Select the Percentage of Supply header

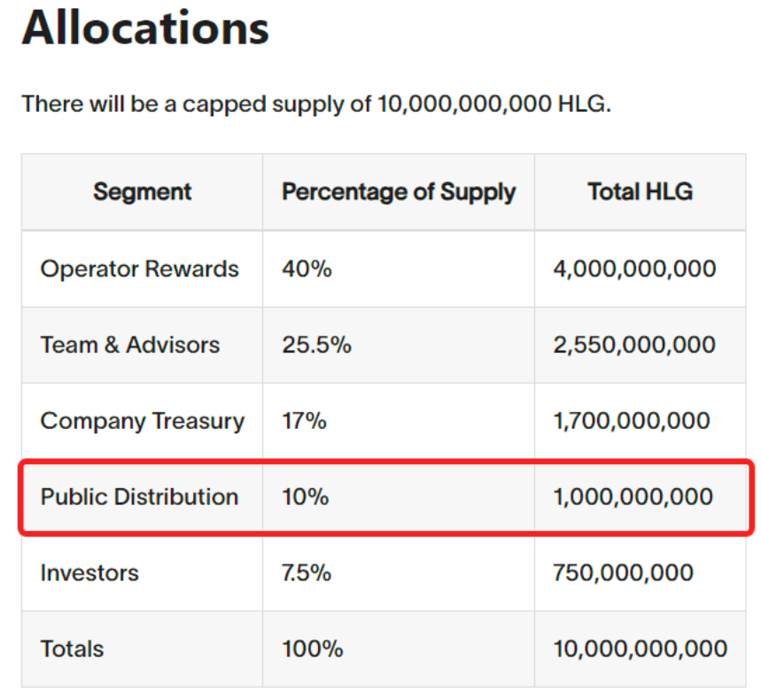click(x=399, y=191)
